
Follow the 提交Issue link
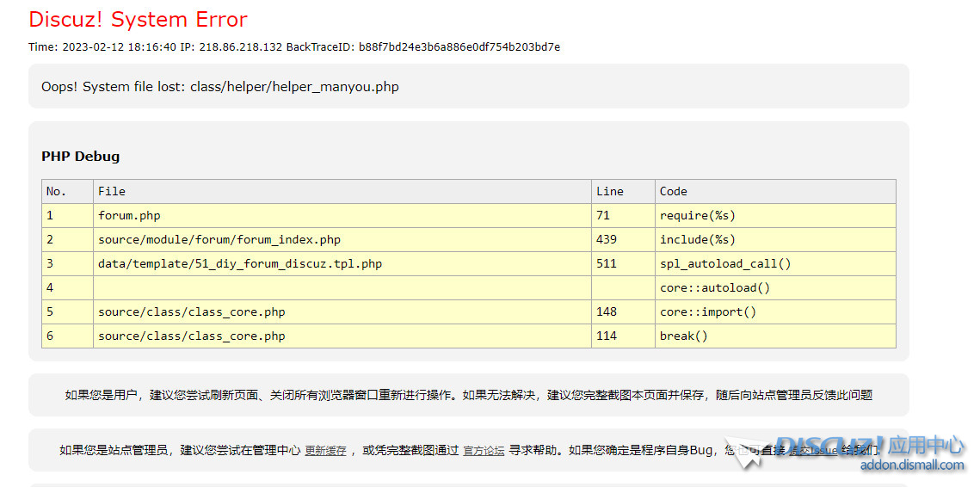click(x=812, y=450)
